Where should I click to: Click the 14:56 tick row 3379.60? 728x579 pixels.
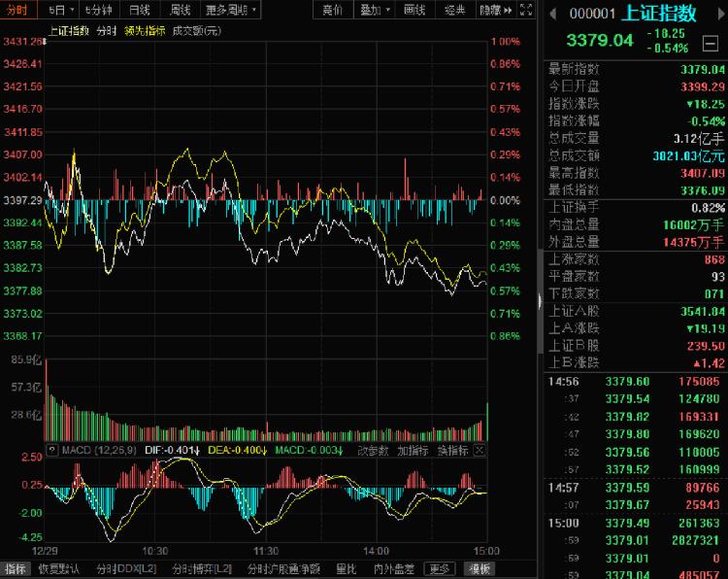[634, 382]
